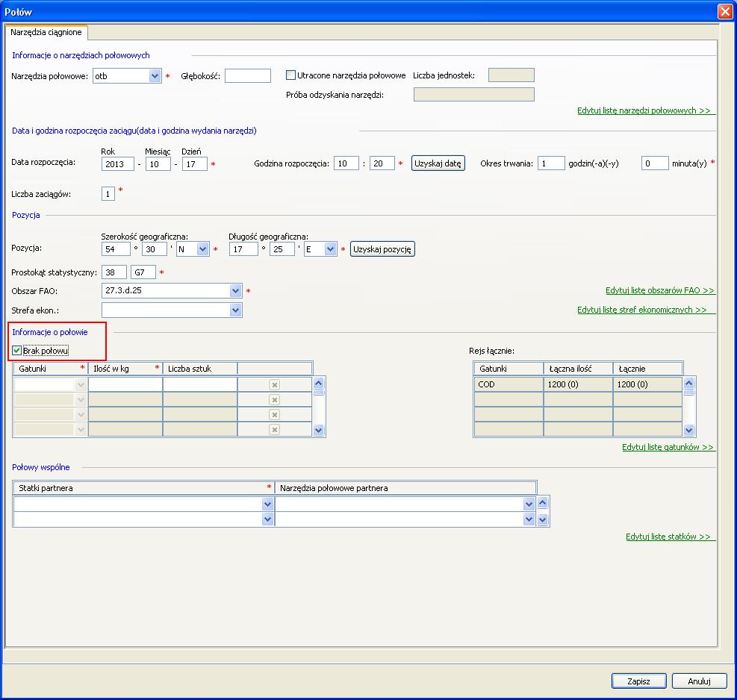The width and height of the screenshot is (737, 700).
Task: Close the Połów dialog window
Action: [724, 11]
